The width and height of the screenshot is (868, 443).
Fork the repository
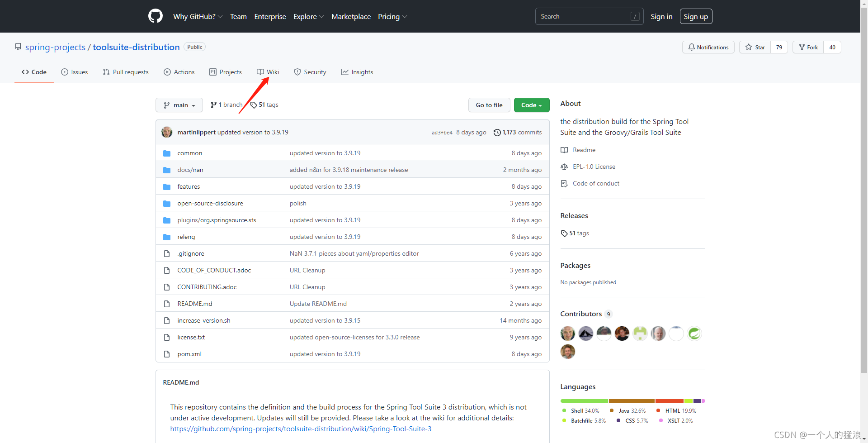click(x=808, y=47)
